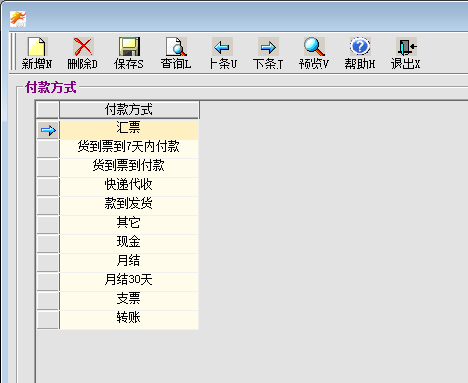The width and height of the screenshot is (468, 383).
Task: Select the 现金 payment row
Action: (129, 244)
